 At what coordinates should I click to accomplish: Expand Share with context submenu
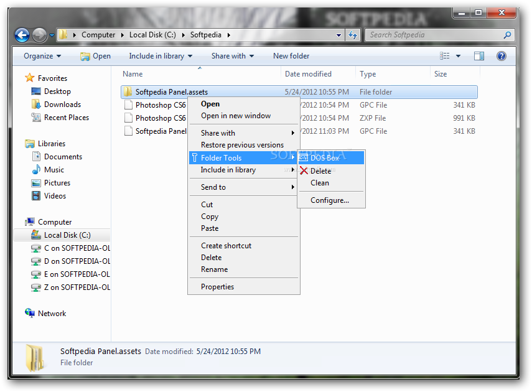(x=244, y=133)
